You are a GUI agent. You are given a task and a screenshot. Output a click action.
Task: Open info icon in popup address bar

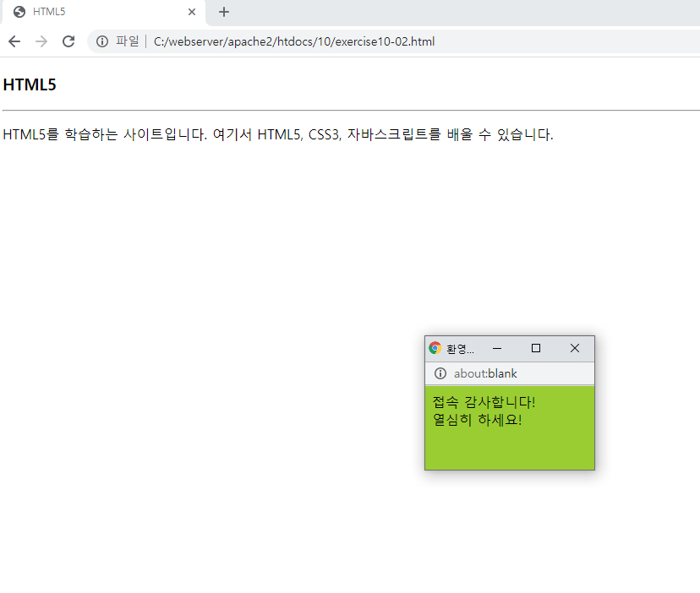pyautogui.click(x=440, y=373)
